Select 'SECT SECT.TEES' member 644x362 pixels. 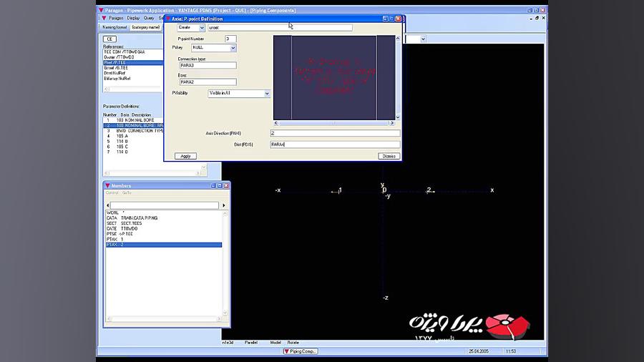[x=164, y=223]
